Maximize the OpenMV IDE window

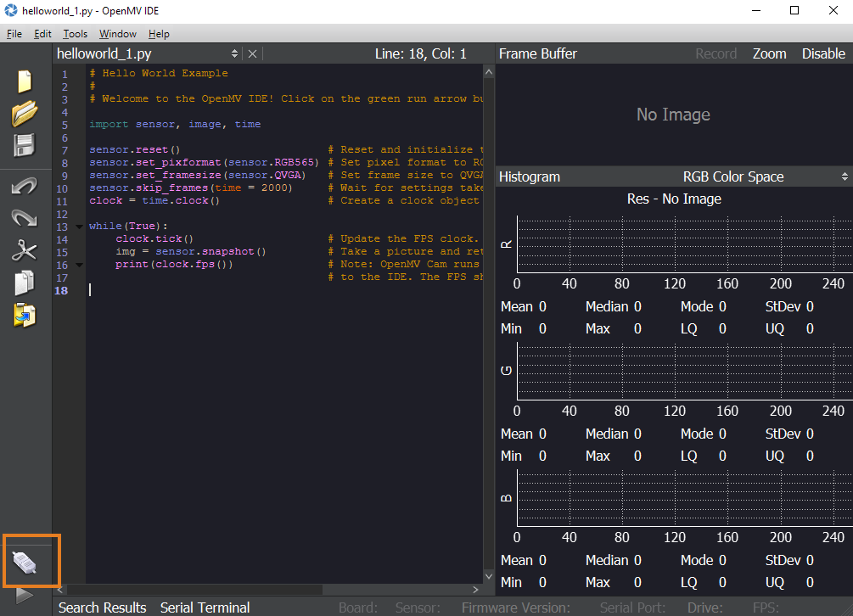[794, 10]
